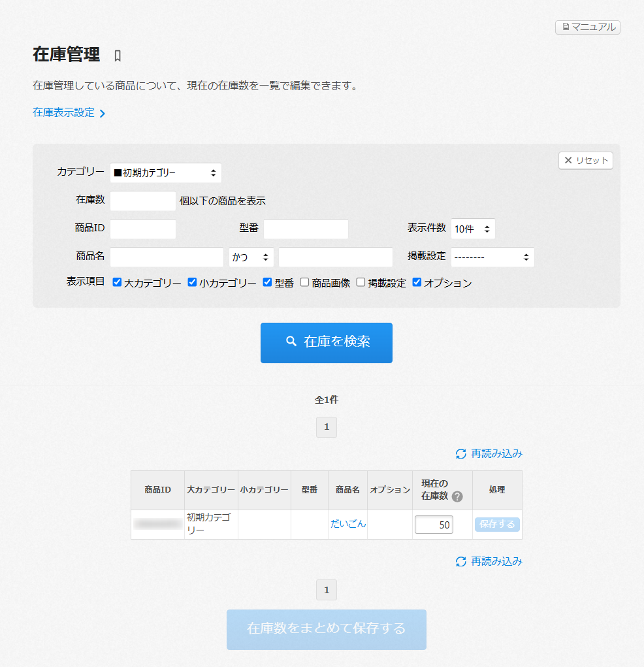This screenshot has width=644, height=667.
Task: Open the かつ condition dropdown
Action: coord(251,257)
